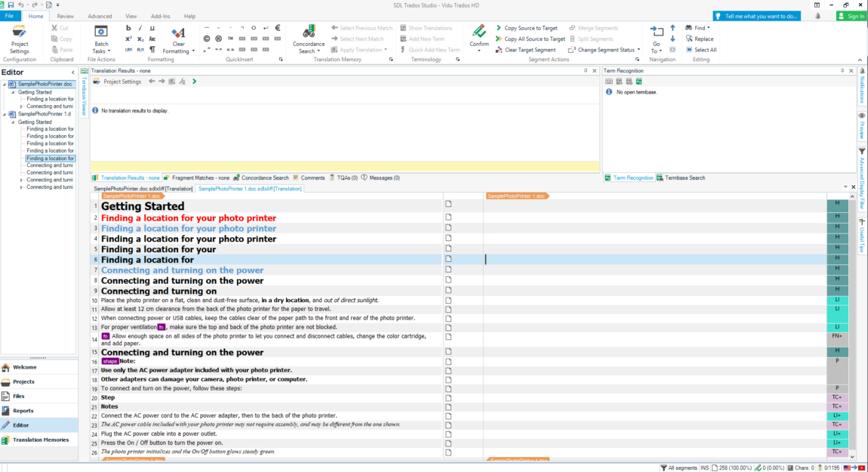Open Concordance Search in the ribbon
The image size is (868, 472).
(309, 39)
